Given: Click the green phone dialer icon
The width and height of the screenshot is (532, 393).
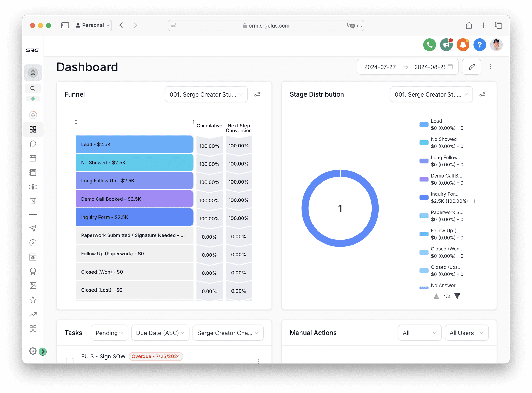Looking at the screenshot, I should [429, 45].
